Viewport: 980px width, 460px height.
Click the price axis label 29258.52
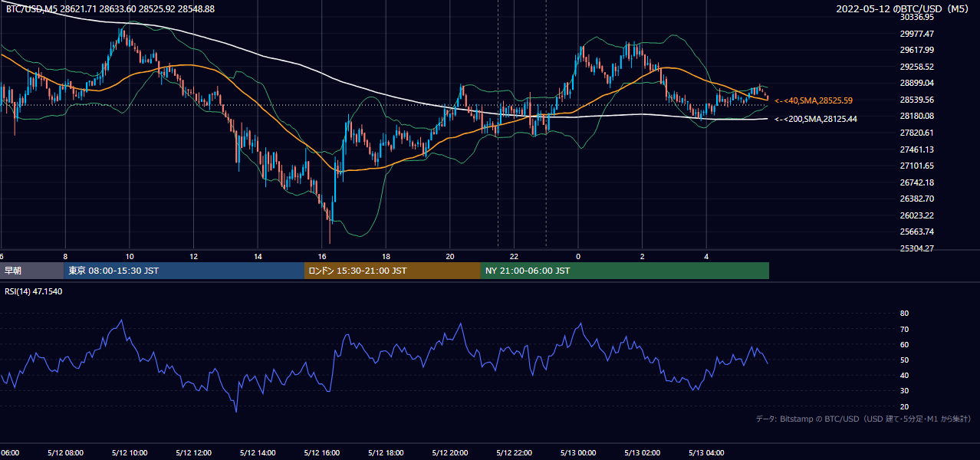[x=917, y=67]
